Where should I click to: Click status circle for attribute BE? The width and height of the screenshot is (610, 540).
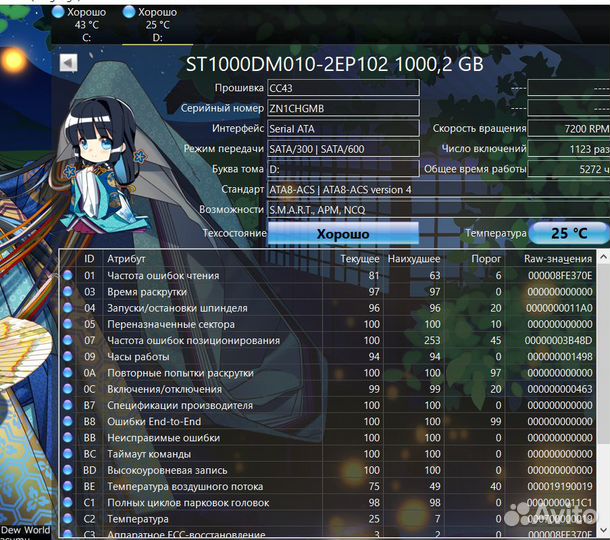pyautogui.click(x=68, y=486)
